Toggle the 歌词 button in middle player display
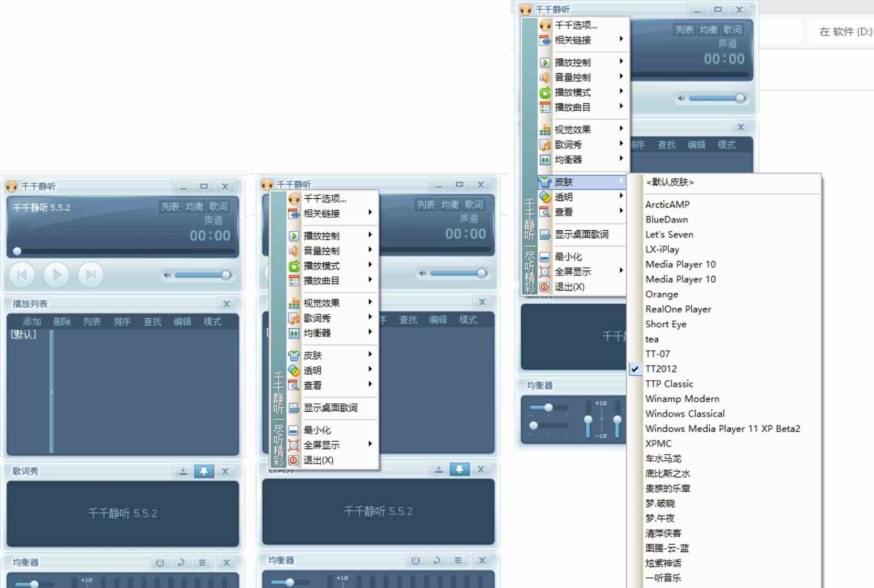The height and width of the screenshot is (588, 874). tap(474, 205)
